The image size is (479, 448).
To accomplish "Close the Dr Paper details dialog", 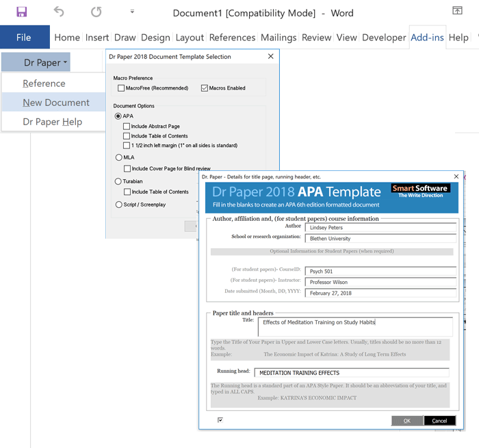I will (456, 176).
